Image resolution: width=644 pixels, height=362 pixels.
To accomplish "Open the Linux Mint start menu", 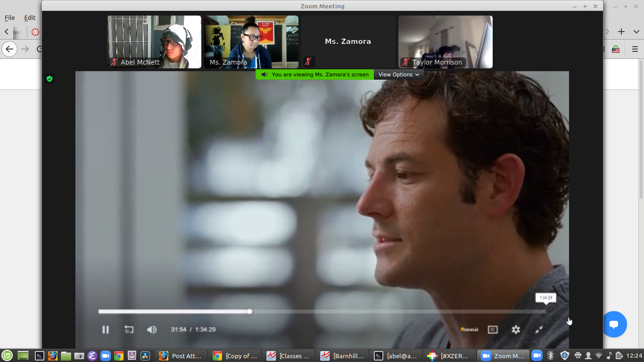I will 7,356.
